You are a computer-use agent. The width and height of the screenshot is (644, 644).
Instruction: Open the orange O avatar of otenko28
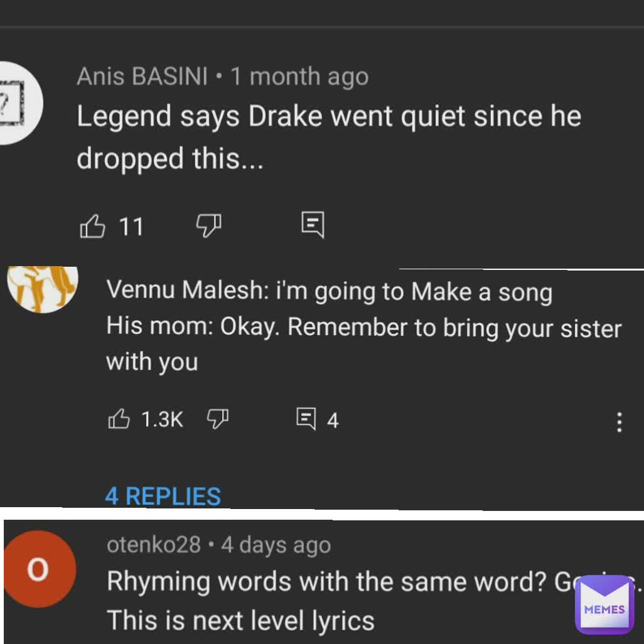coord(40,569)
